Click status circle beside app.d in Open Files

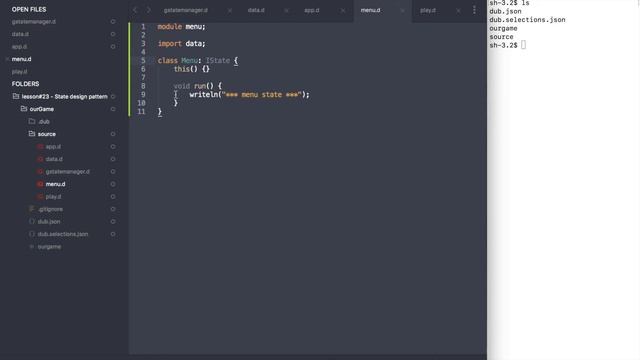pos(113,47)
